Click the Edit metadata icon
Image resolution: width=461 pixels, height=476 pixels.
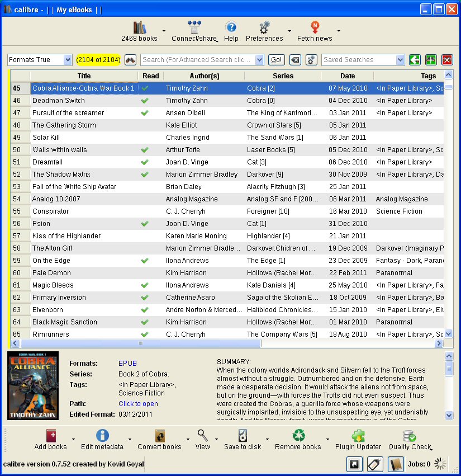pyautogui.click(x=102, y=436)
